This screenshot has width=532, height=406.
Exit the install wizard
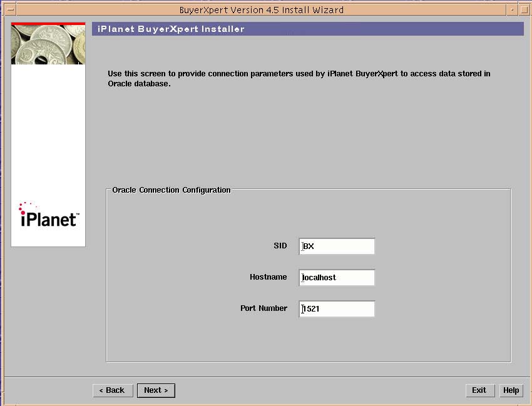click(480, 390)
